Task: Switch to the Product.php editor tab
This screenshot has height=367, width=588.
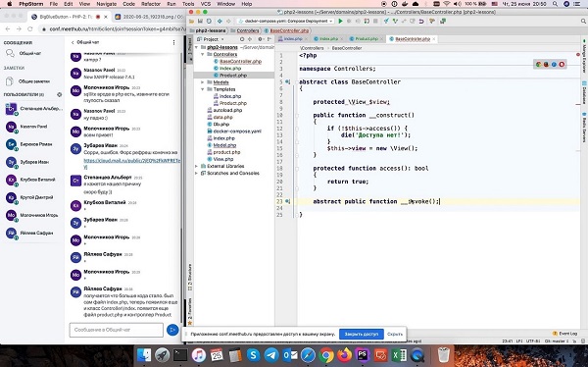Action: click(x=366, y=39)
